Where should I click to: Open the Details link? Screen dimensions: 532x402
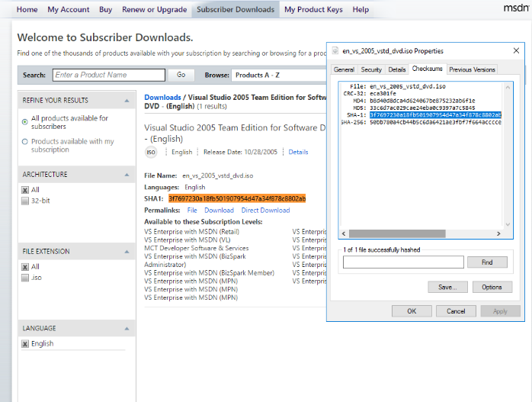coord(298,152)
